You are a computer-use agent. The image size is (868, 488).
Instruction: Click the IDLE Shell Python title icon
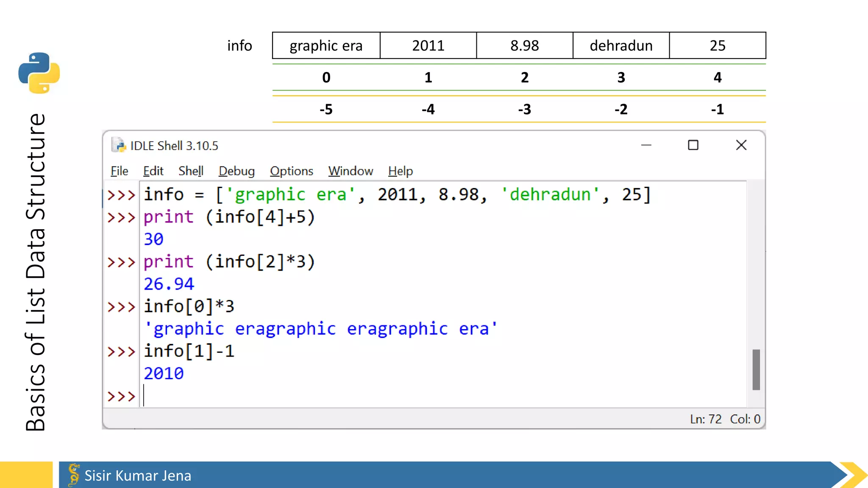coord(119,145)
